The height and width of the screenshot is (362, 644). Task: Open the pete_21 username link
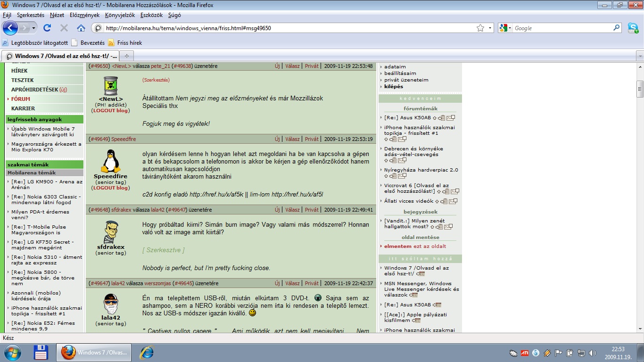point(160,66)
